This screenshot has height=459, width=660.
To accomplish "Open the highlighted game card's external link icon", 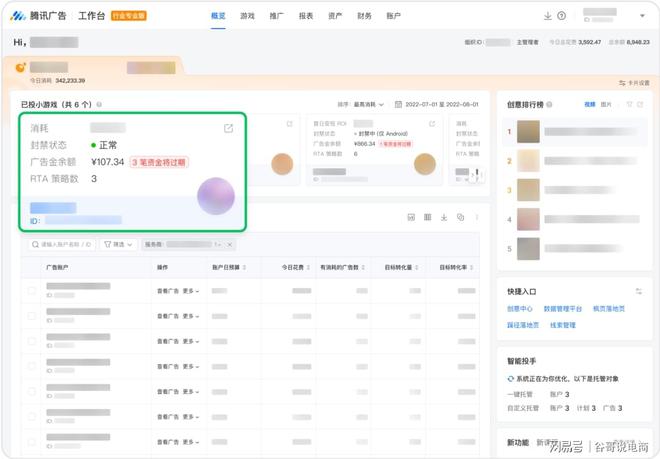I will pyautogui.click(x=228, y=129).
